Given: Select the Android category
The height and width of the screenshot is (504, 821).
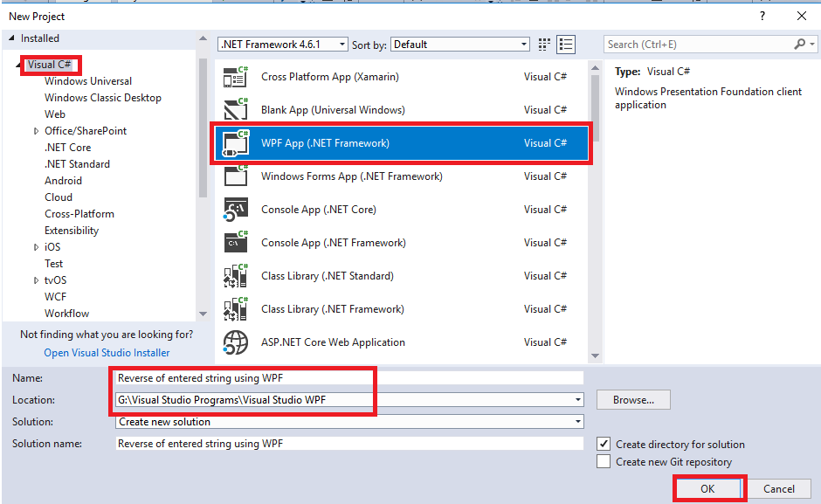Looking at the screenshot, I should click(64, 181).
